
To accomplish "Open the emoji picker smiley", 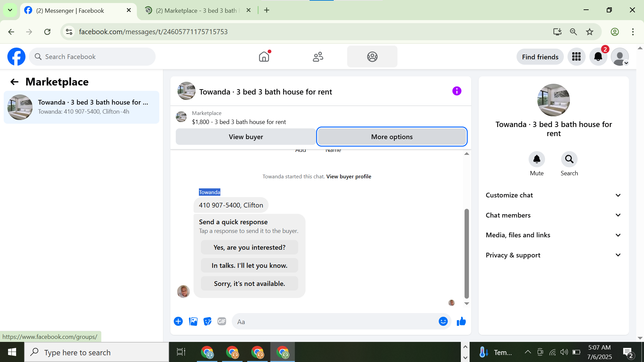I will tap(443, 321).
